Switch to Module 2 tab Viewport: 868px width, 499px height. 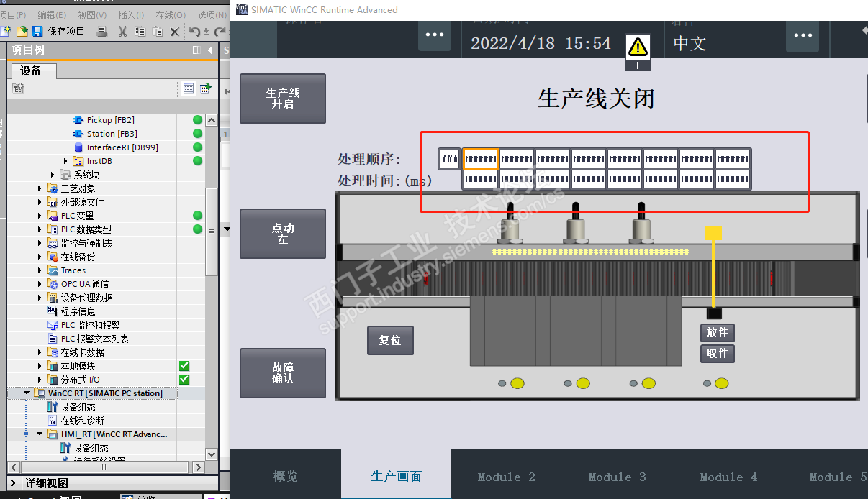(x=507, y=476)
